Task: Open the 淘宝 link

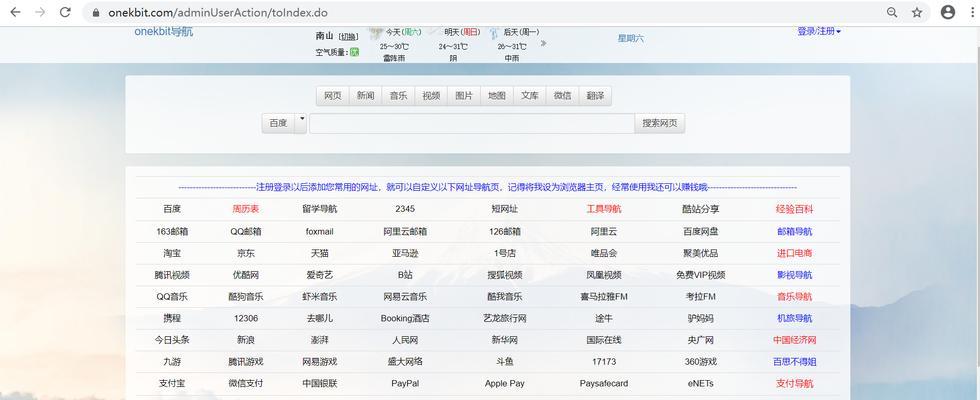Action: 172,253
